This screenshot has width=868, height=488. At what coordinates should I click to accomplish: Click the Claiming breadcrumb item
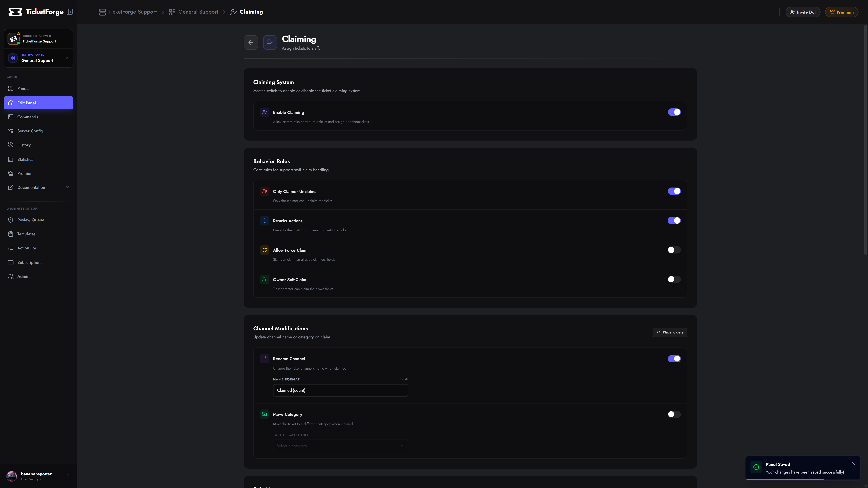point(247,12)
